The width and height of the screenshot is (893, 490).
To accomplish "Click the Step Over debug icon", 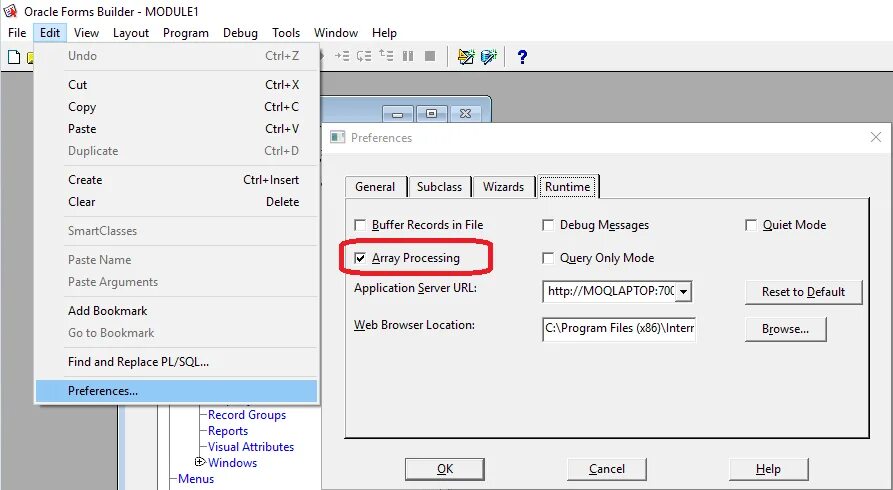I will pos(364,56).
